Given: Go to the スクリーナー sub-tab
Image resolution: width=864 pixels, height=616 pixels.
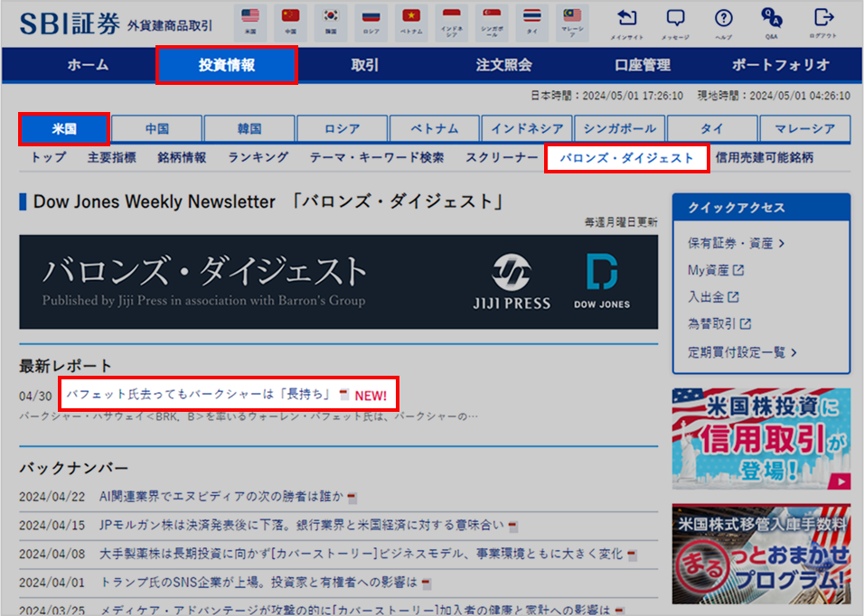Looking at the screenshot, I should (502, 158).
